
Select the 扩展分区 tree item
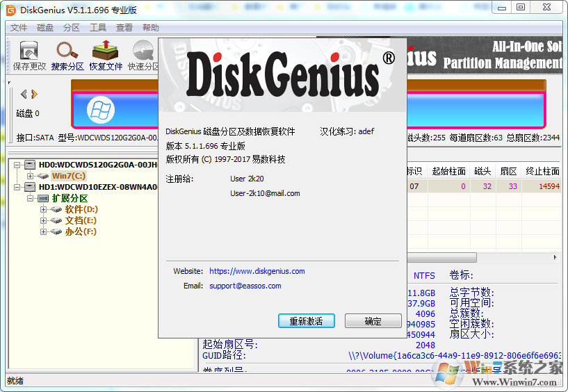(x=70, y=199)
